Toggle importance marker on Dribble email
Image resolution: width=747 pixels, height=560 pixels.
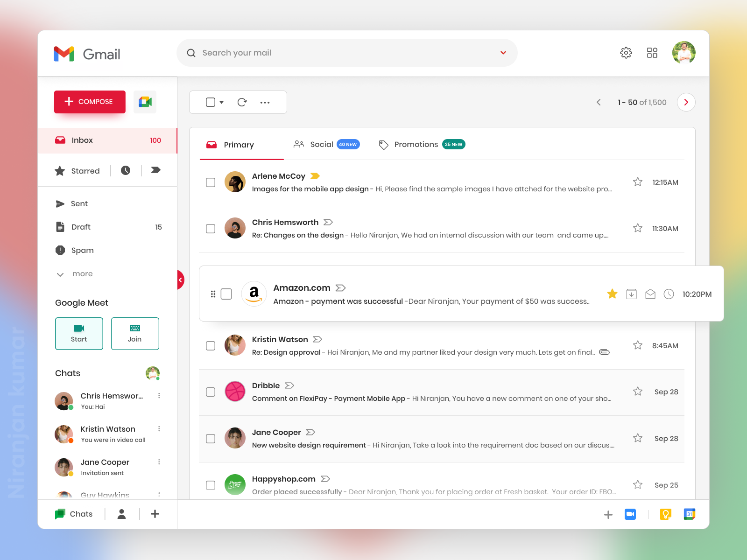click(x=289, y=385)
